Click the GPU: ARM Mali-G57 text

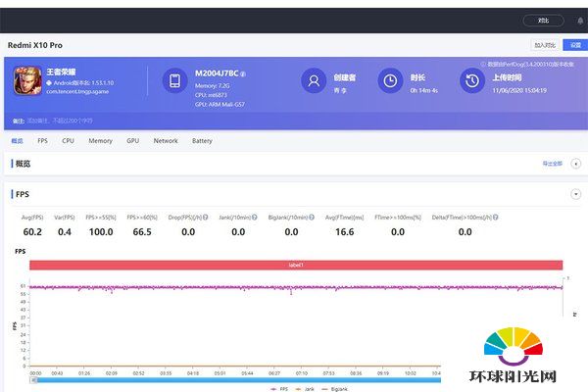click(x=220, y=104)
